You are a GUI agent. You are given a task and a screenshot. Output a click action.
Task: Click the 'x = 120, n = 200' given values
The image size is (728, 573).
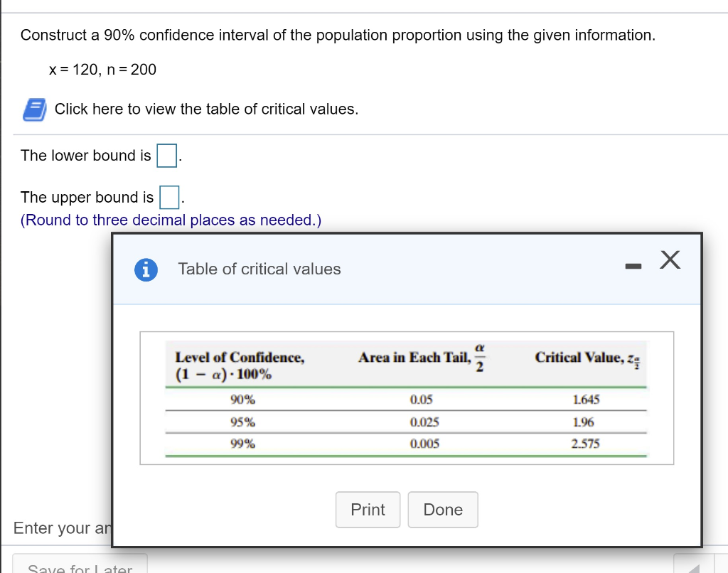click(102, 70)
